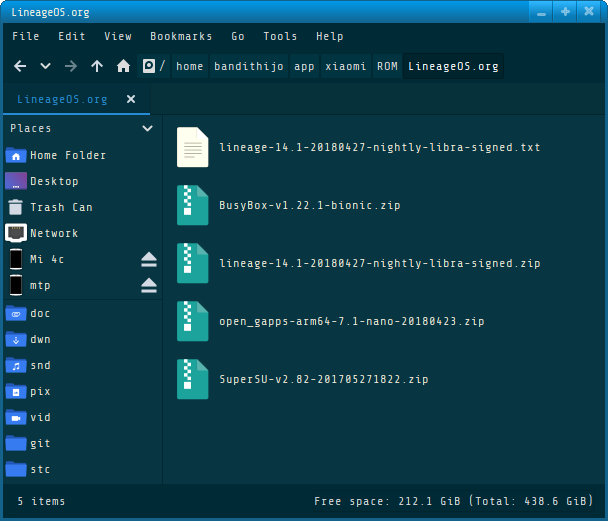Viewport: 608px width, 521px height.
Task: Go up to parent folder arrow
Action: [97, 66]
